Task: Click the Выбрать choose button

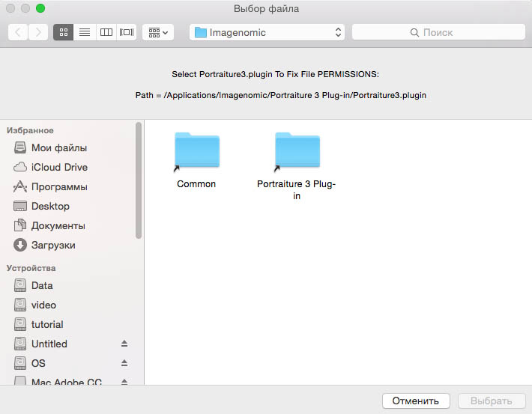Action: tap(492, 401)
